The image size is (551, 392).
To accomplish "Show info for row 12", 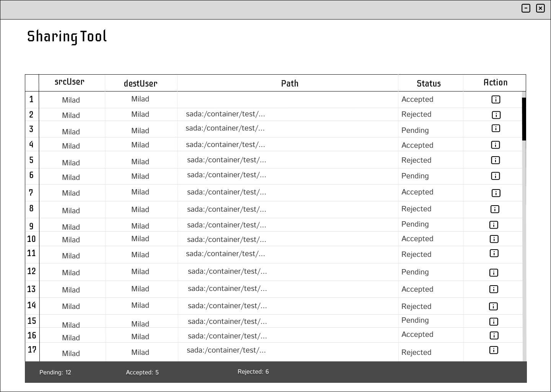I will (x=494, y=273).
